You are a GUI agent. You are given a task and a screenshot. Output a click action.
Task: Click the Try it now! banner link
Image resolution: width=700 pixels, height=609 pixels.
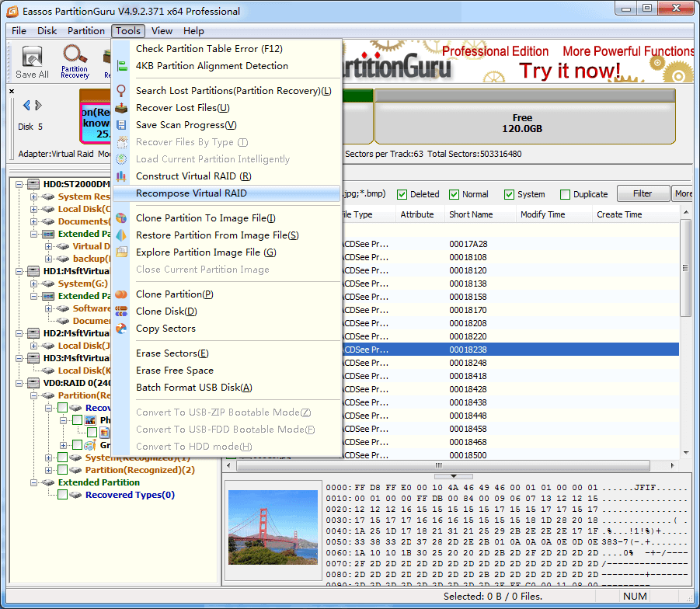[569, 71]
